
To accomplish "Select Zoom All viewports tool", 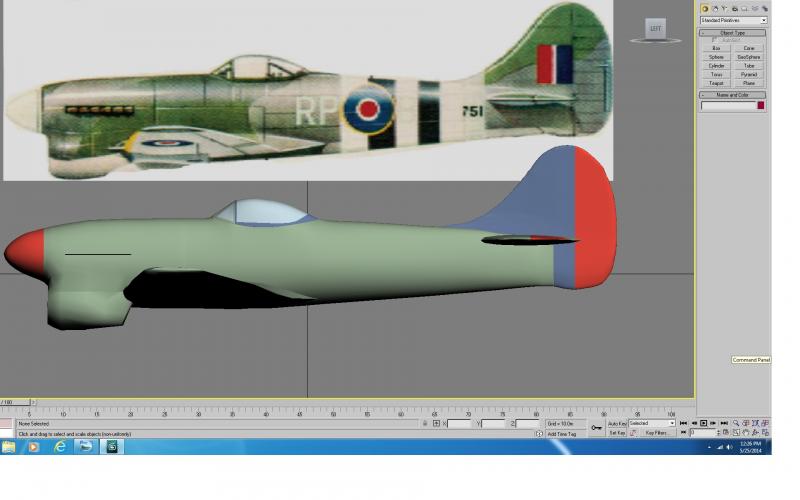I will 746,423.
